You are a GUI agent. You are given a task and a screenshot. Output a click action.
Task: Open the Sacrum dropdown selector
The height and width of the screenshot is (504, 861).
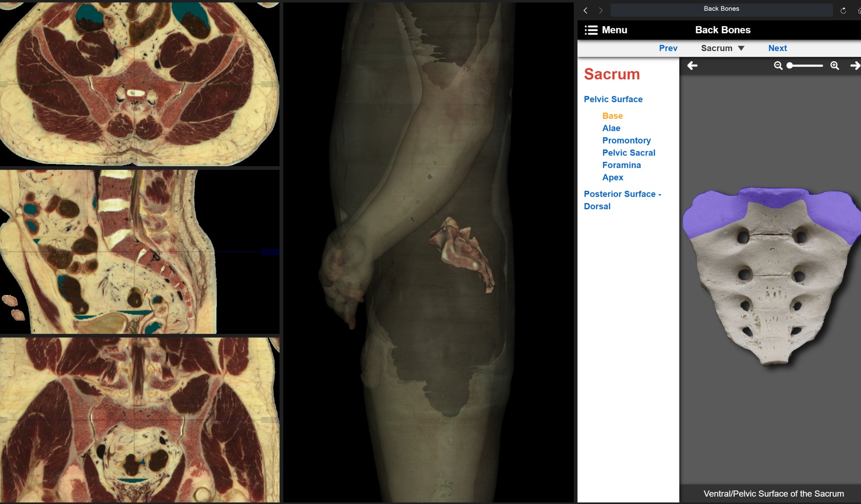pos(722,48)
